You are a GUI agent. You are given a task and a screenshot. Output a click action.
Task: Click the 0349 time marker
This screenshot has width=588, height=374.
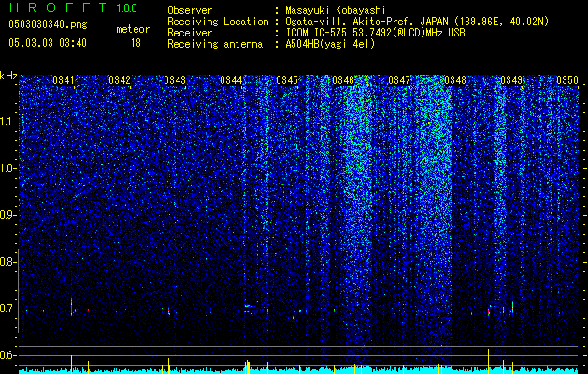[511, 80]
